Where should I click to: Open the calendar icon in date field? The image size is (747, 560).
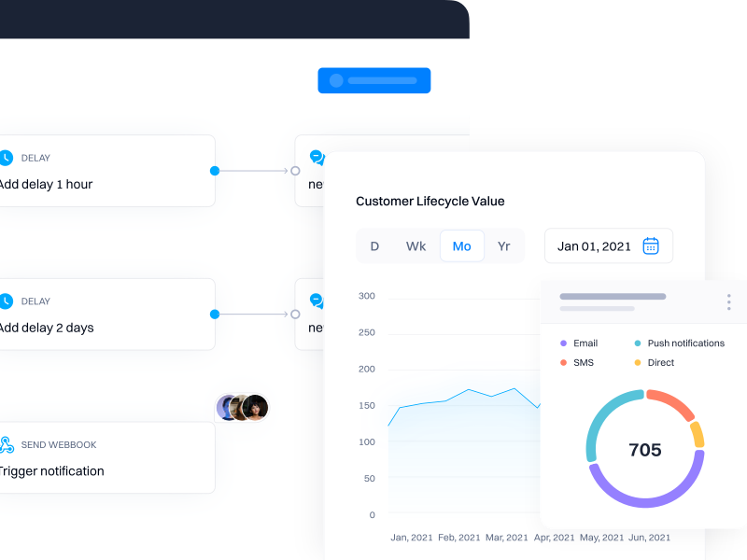(651, 246)
